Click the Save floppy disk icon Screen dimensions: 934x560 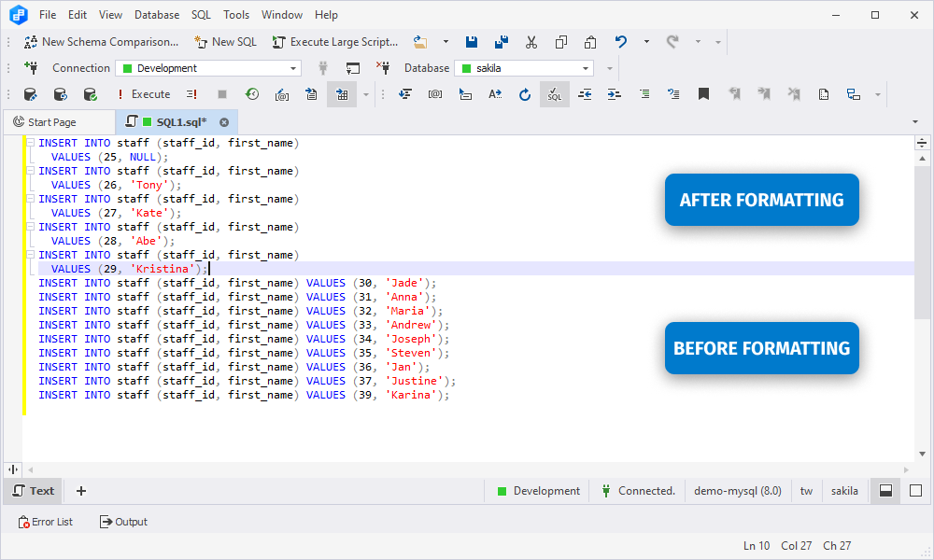click(472, 42)
